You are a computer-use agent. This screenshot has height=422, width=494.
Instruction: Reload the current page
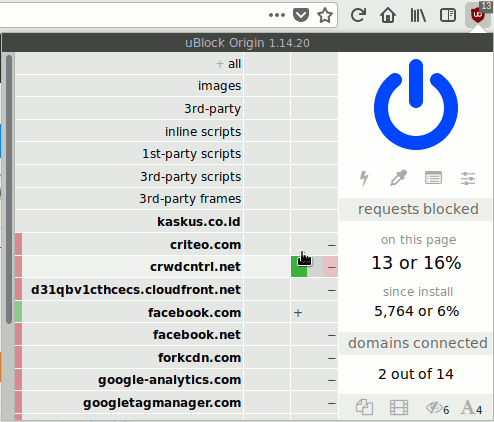[x=358, y=15]
